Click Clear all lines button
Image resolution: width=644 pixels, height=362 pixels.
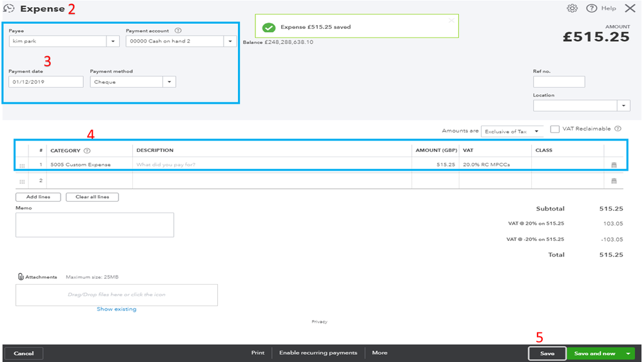pyautogui.click(x=92, y=197)
